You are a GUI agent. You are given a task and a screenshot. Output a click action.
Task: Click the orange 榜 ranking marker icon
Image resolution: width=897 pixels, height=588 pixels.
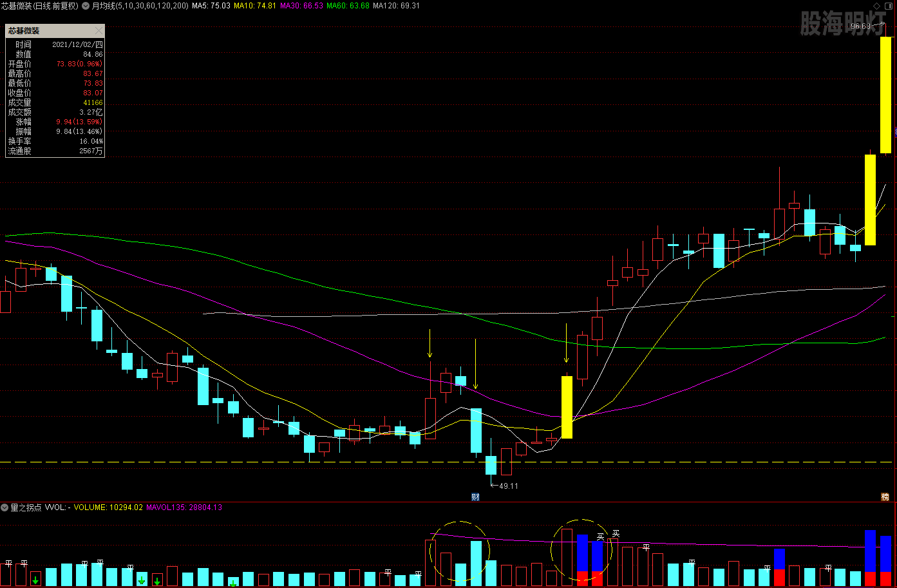(885, 497)
